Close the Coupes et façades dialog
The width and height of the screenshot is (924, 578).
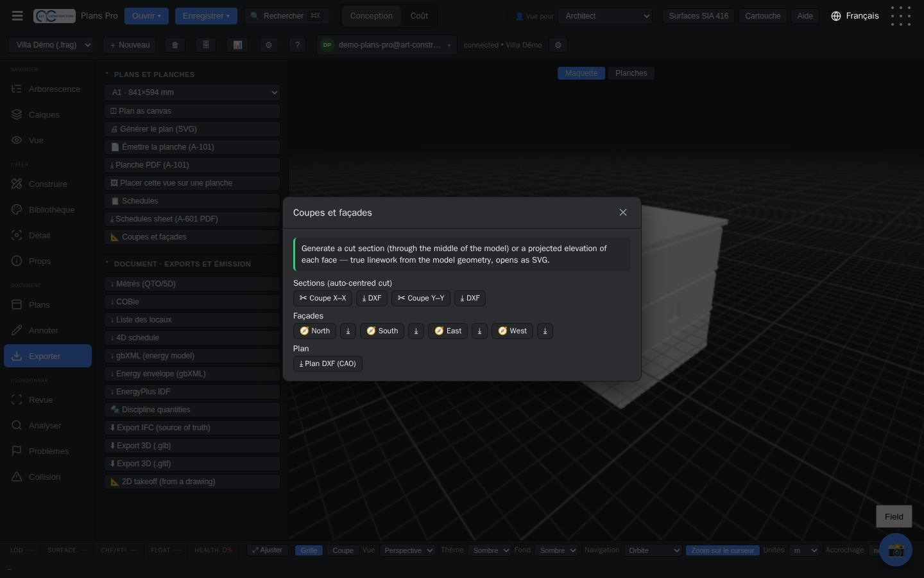(623, 213)
